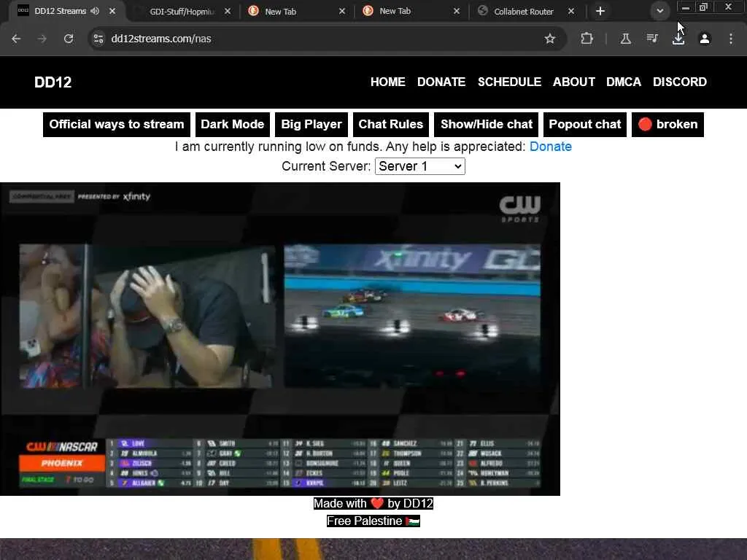The width and height of the screenshot is (747, 560).
Task: Open the ABOUT nav link
Action: pos(573,82)
